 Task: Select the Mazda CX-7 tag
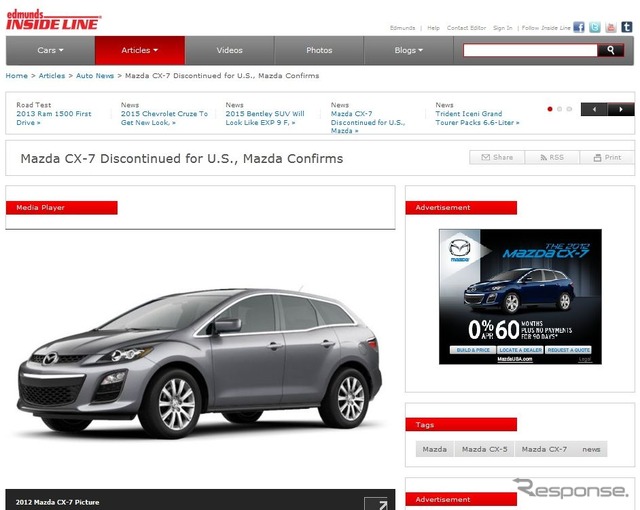coord(544,449)
